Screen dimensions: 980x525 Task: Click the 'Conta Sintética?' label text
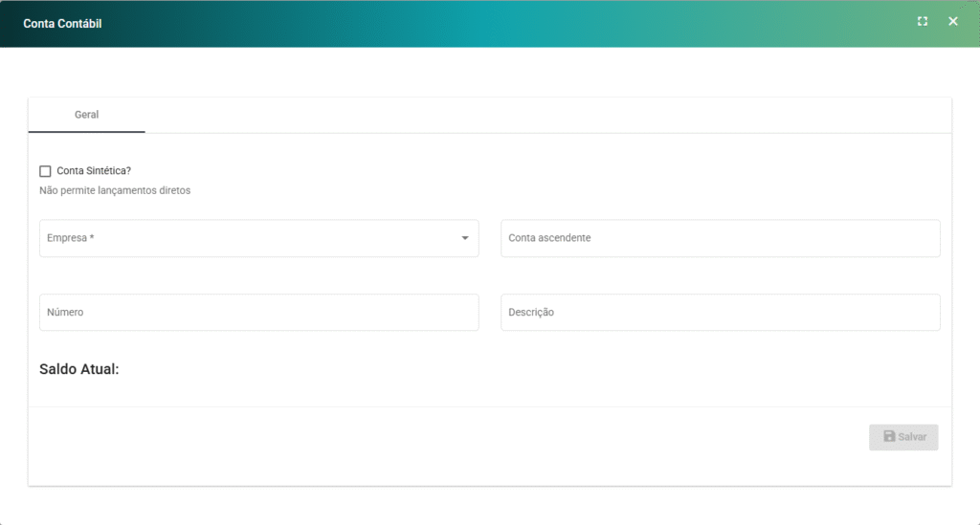(x=94, y=171)
